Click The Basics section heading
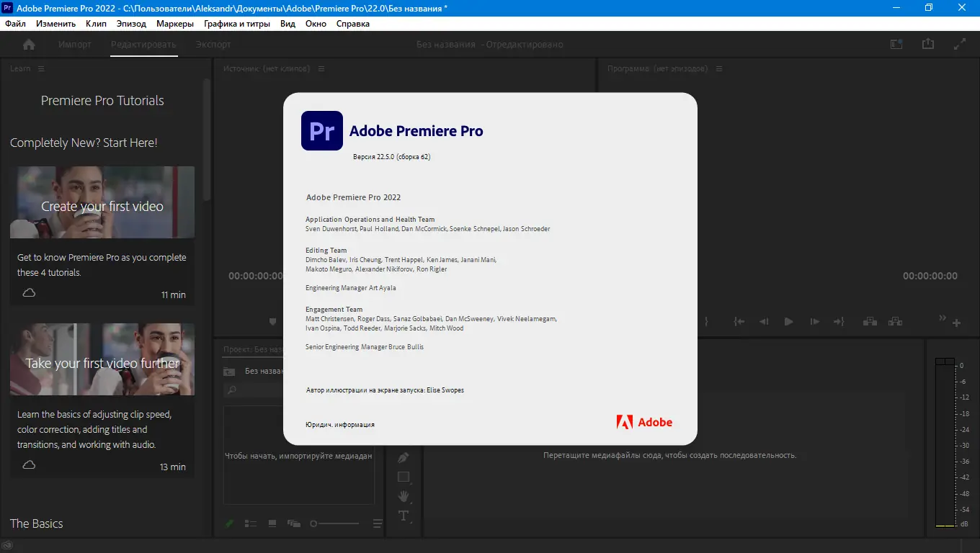The image size is (980, 553). click(37, 523)
